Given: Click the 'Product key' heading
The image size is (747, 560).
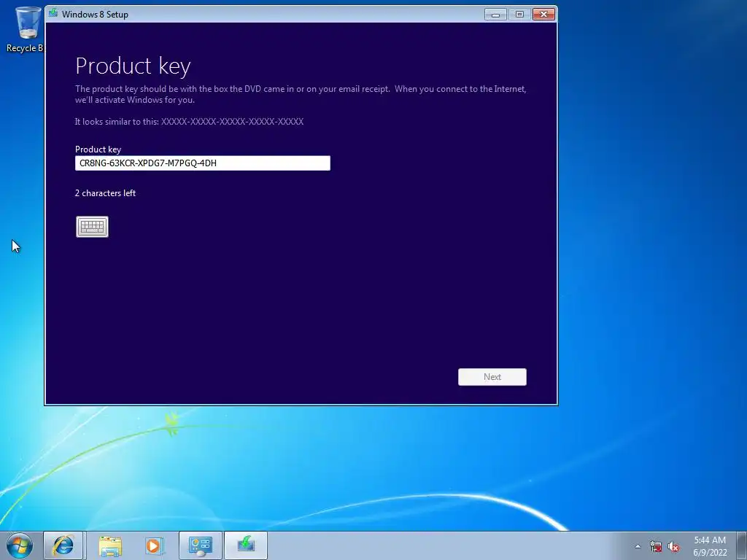Looking at the screenshot, I should (x=133, y=66).
